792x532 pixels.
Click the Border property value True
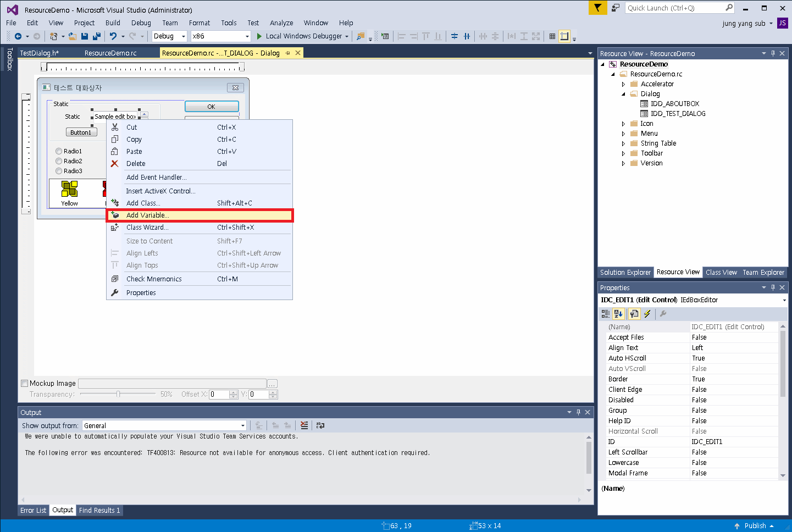point(734,379)
